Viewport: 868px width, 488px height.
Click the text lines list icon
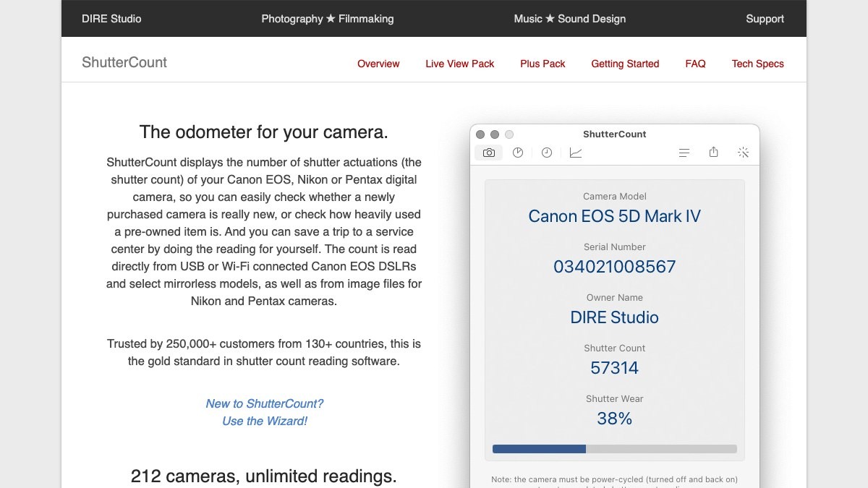coord(684,153)
